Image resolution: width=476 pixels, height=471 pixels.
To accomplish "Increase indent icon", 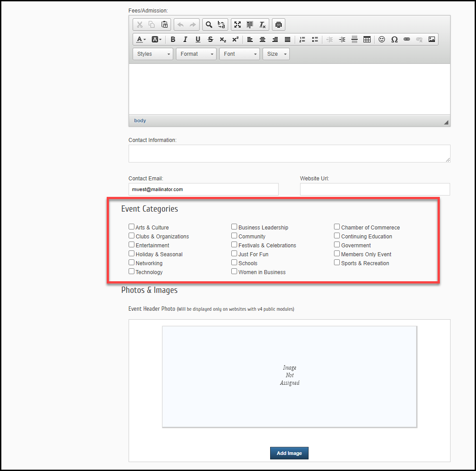I will (x=342, y=39).
